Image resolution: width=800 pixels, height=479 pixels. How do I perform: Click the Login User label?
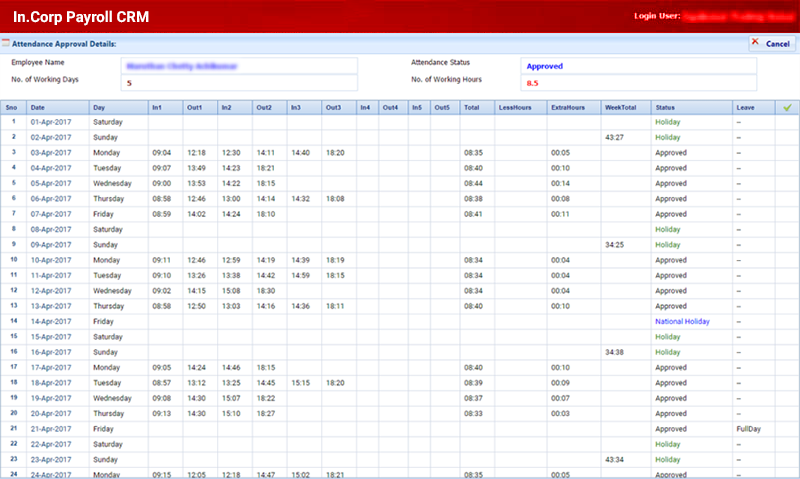click(x=657, y=16)
